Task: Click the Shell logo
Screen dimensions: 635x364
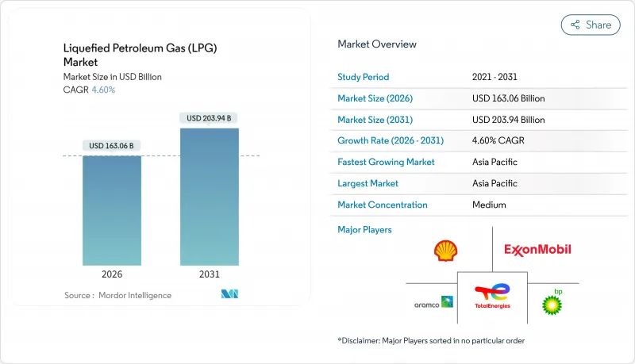Action: click(445, 251)
